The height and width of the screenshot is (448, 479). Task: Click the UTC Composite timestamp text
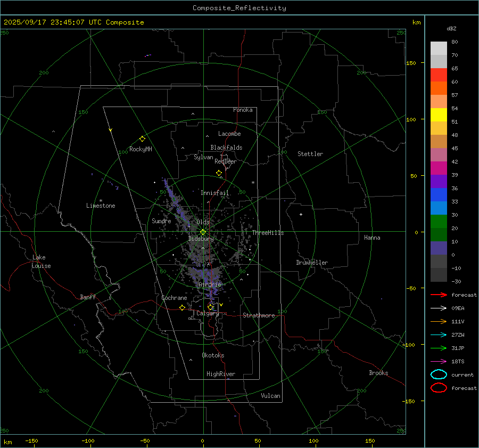(x=73, y=22)
